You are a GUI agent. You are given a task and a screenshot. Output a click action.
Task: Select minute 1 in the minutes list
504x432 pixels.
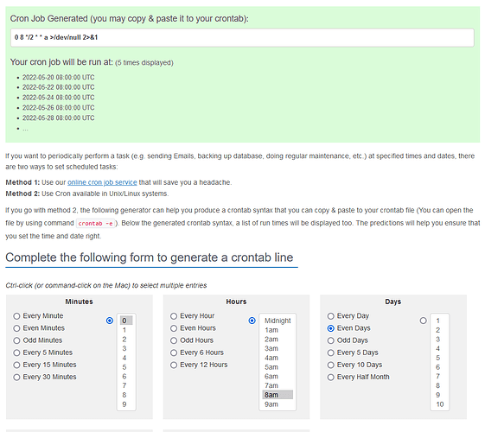point(126,330)
